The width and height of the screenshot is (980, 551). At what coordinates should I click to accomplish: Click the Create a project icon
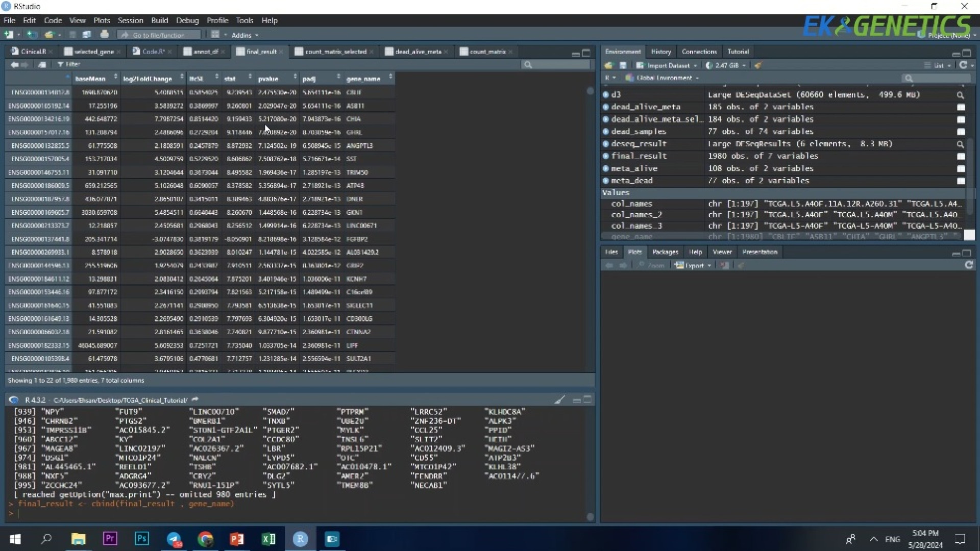(x=32, y=35)
